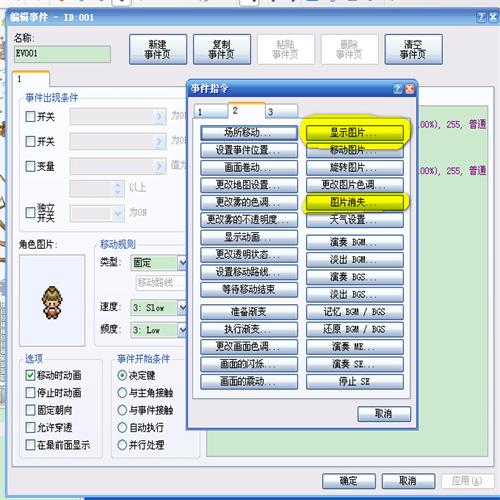Select 与主角接触 trigger radio button

coord(122,393)
